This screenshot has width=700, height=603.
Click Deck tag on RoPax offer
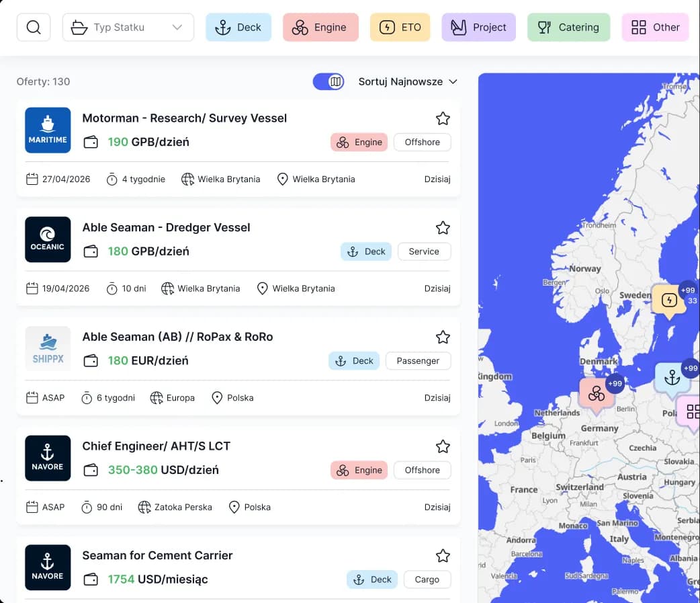coord(354,361)
